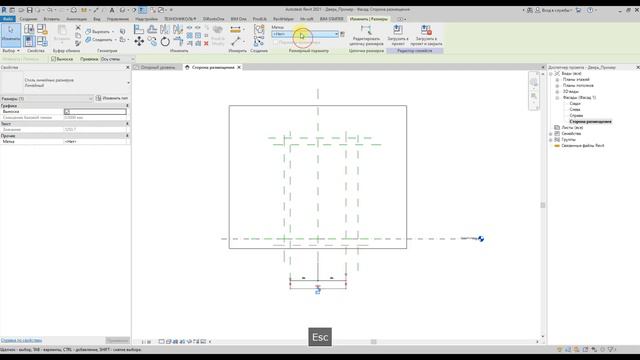The height and width of the screenshot is (360, 640).
Task: Click the create parameter icon beside Метка dropdown
Action: (342, 34)
